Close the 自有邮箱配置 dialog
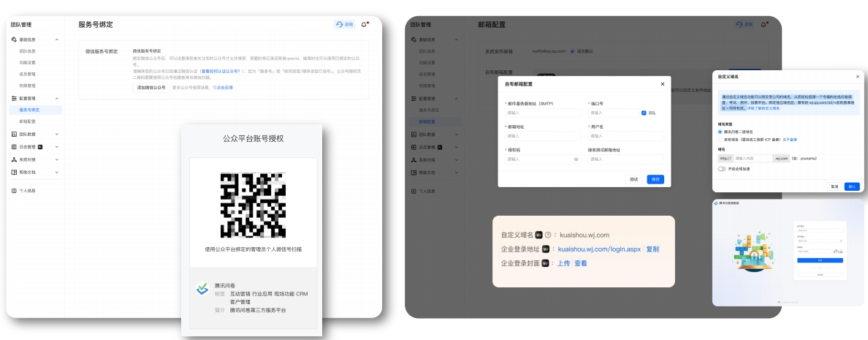 pos(662,84)
